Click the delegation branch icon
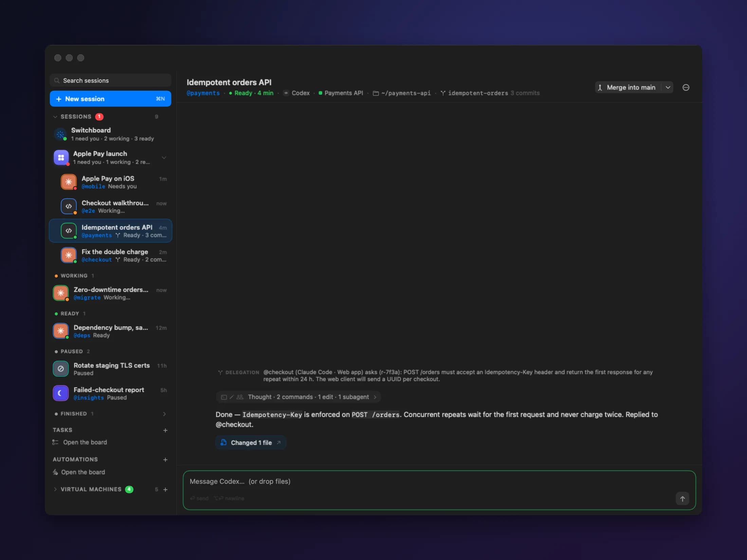Image resolution: width=747 pixels, height=560 pixels. (220, 373)
